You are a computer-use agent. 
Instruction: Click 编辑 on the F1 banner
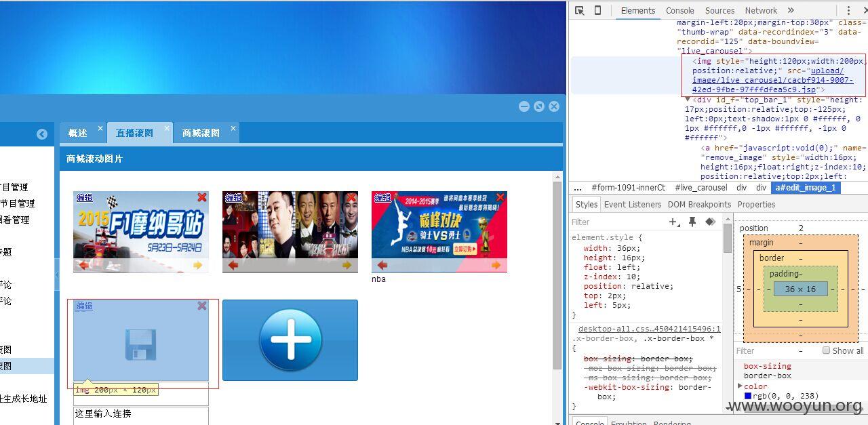point(84,197)
